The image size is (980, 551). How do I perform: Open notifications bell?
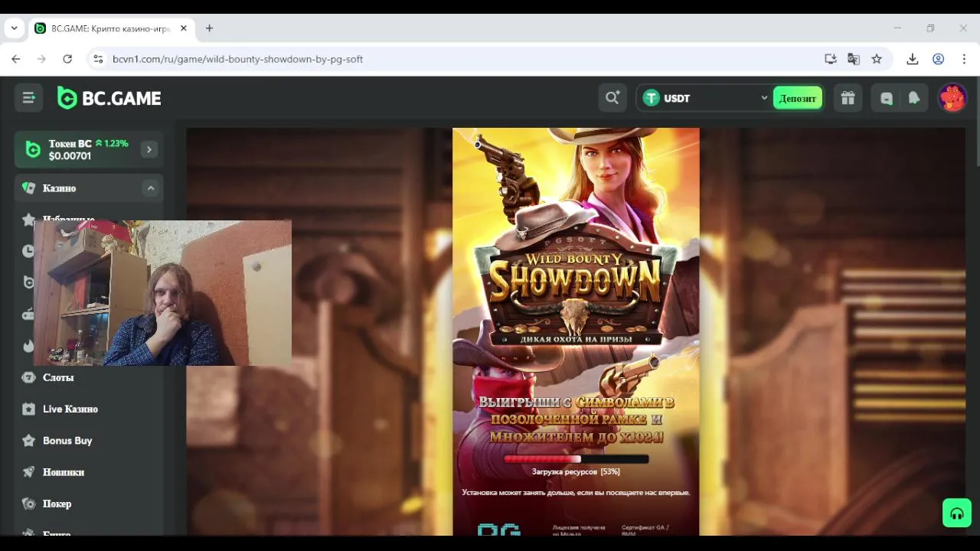[x=913, y=98]
